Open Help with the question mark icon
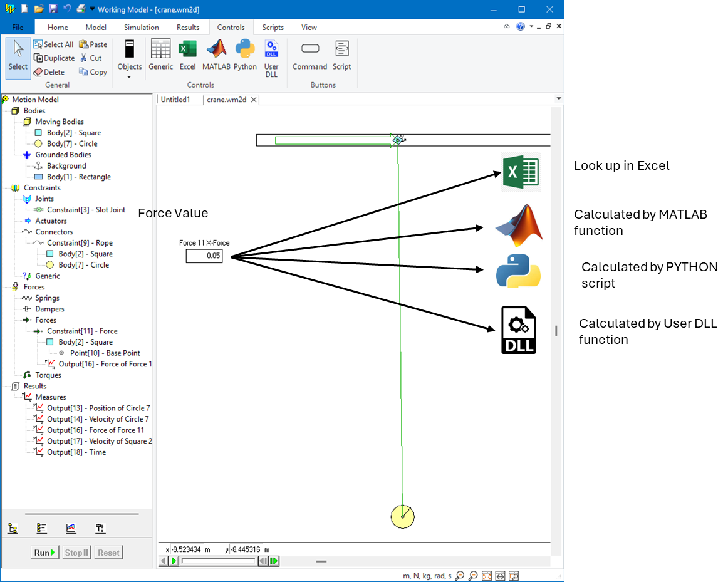This screenshot has width=728, height=582. [521, 26]
